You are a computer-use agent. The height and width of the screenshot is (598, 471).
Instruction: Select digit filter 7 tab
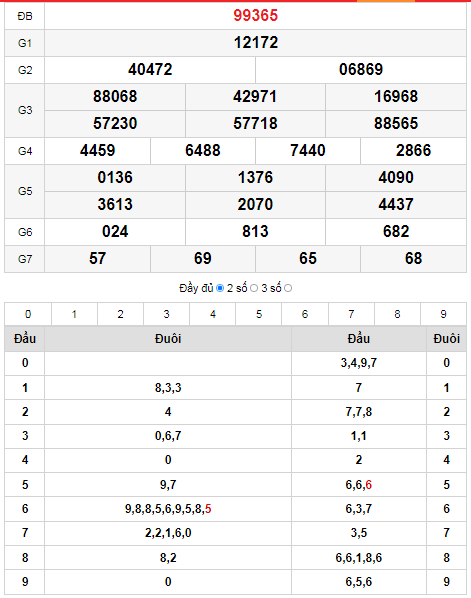click(x=351, y=314)
